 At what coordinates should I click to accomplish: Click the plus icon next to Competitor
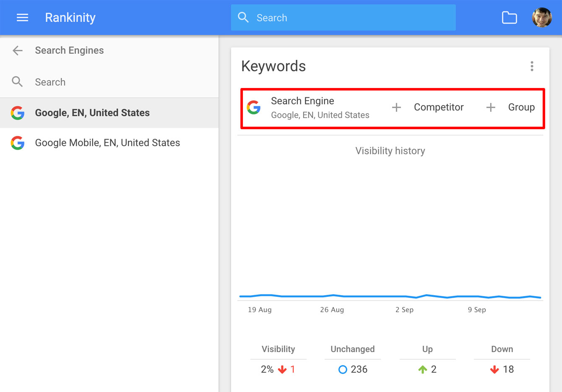pos(396,108)
